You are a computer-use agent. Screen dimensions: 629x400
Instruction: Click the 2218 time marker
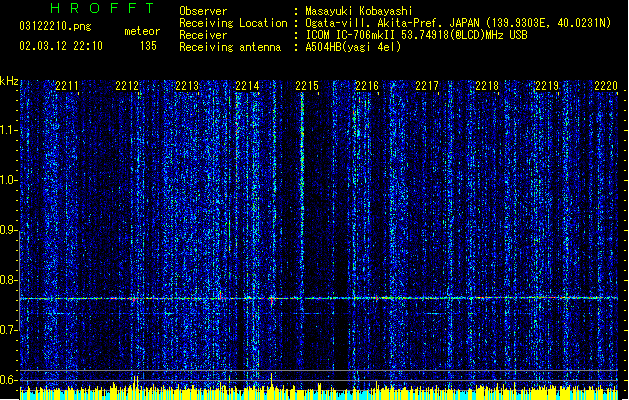click(x=487, y=86)
